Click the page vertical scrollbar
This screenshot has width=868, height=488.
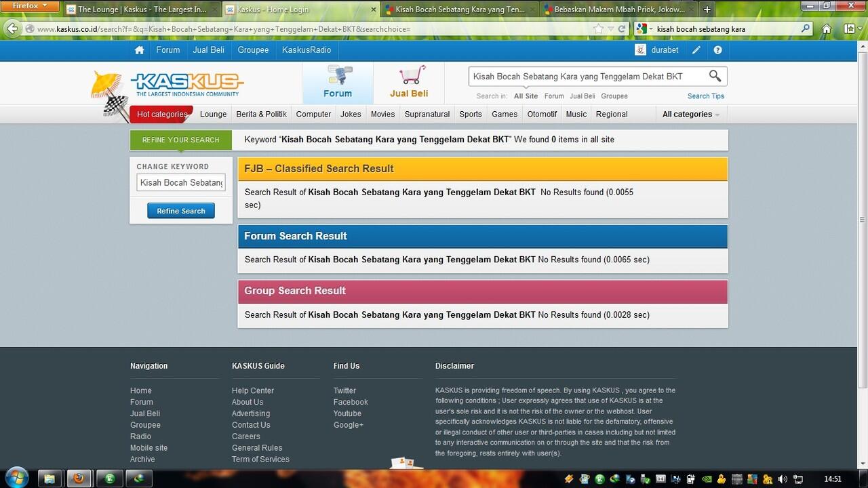click(x=863, y=220)
